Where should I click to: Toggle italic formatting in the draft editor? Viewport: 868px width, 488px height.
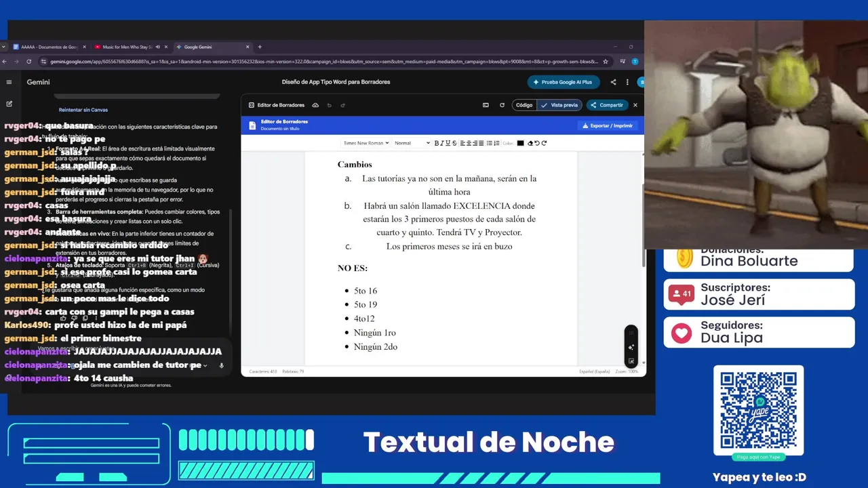click(442, 143)
